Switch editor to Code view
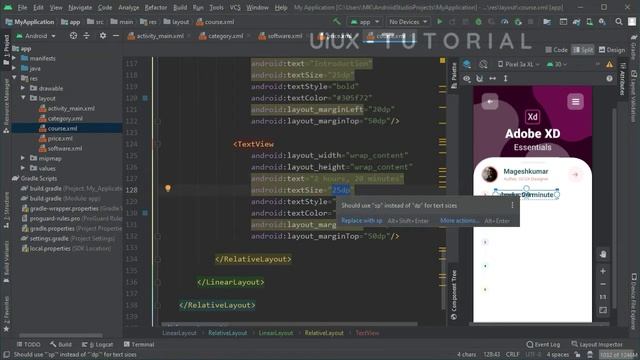 tap(556, 50)
